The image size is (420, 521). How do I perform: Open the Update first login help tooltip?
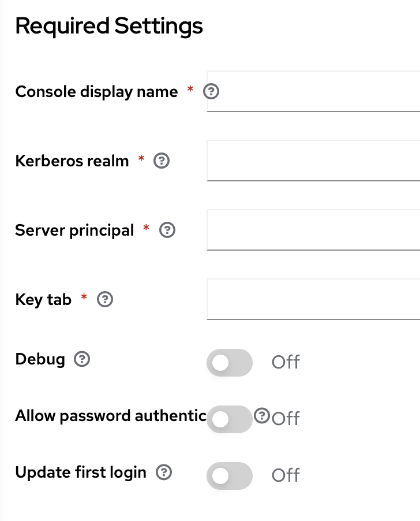pyautogui.click(x=164, y=472)
